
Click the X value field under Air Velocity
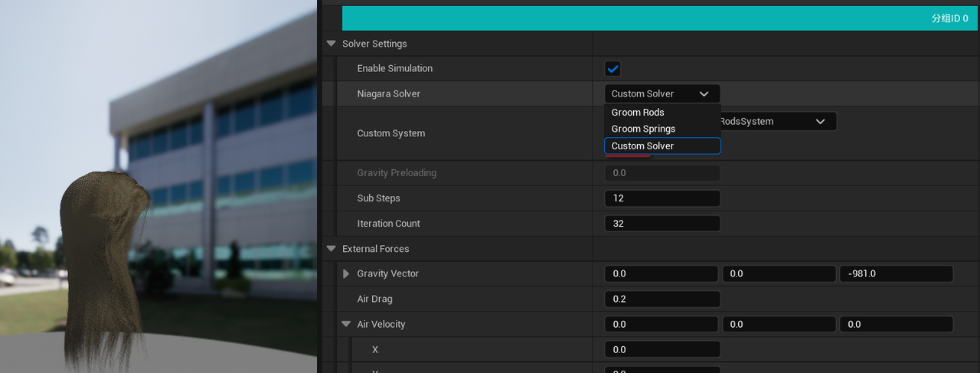tap(661, 349)
